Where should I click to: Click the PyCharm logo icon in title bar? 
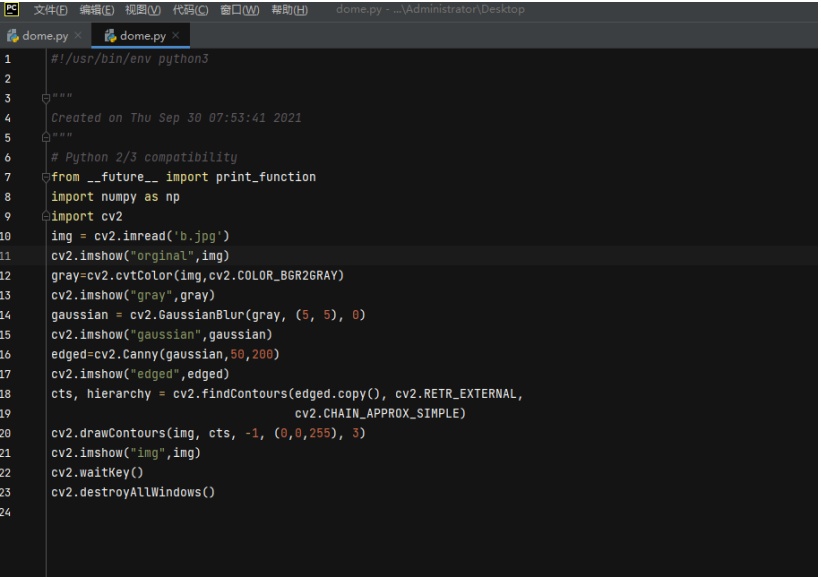[9, 9]
